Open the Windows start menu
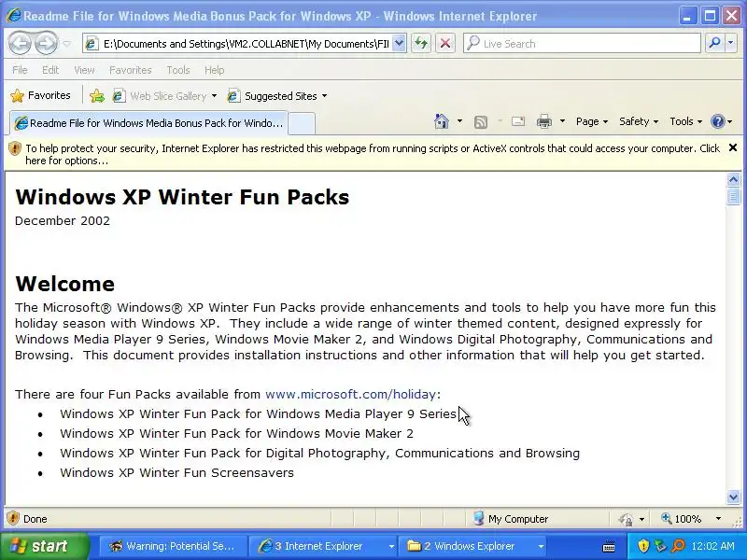747x560 pixels. tap(45, 546)
